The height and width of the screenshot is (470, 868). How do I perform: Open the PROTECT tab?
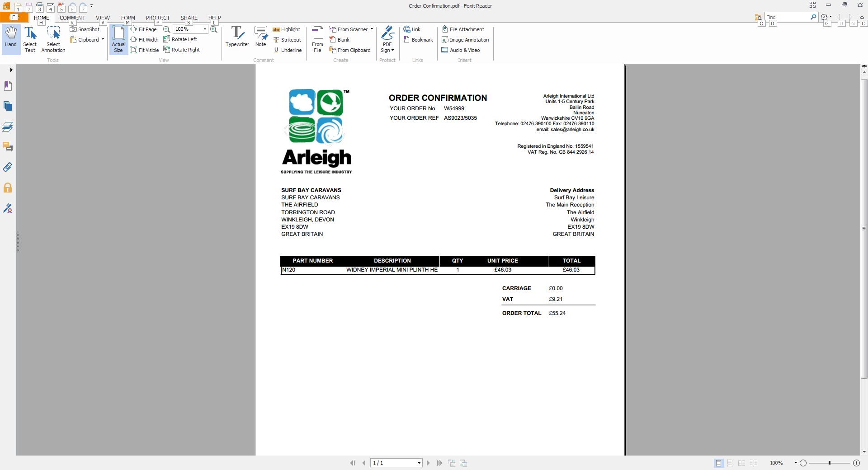158,18
